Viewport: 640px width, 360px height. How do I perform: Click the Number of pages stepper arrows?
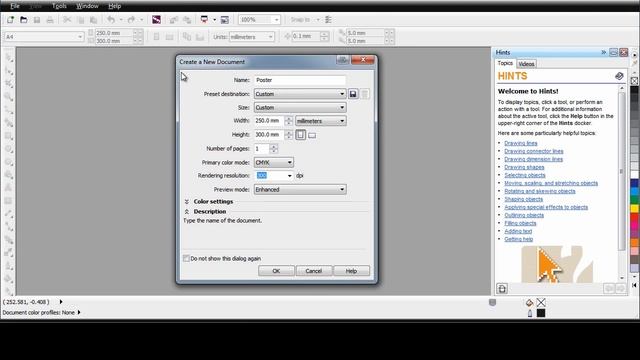(x=274, y=149)
